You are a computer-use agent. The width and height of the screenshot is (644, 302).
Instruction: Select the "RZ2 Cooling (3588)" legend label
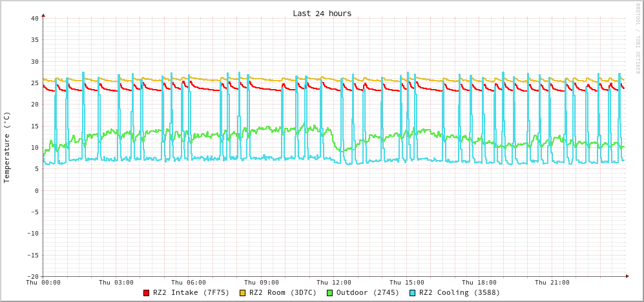pyautogui.click(x=459, y=292)
